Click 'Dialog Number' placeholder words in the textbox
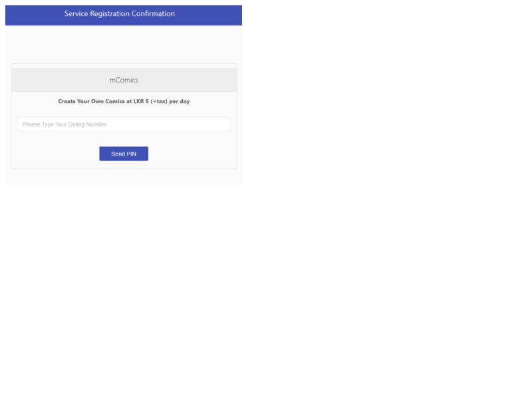The image size is (532, 399). [x=88, y=124]
